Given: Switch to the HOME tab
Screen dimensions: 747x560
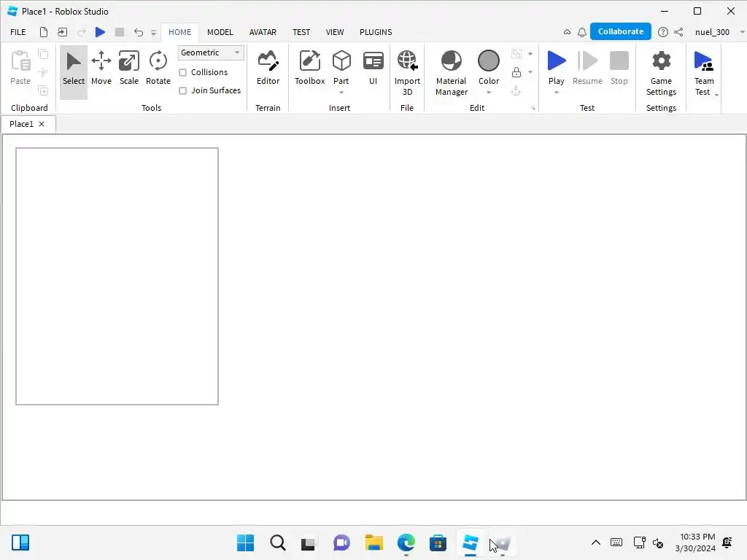Looking at the screenshot, I should [179, 32].
